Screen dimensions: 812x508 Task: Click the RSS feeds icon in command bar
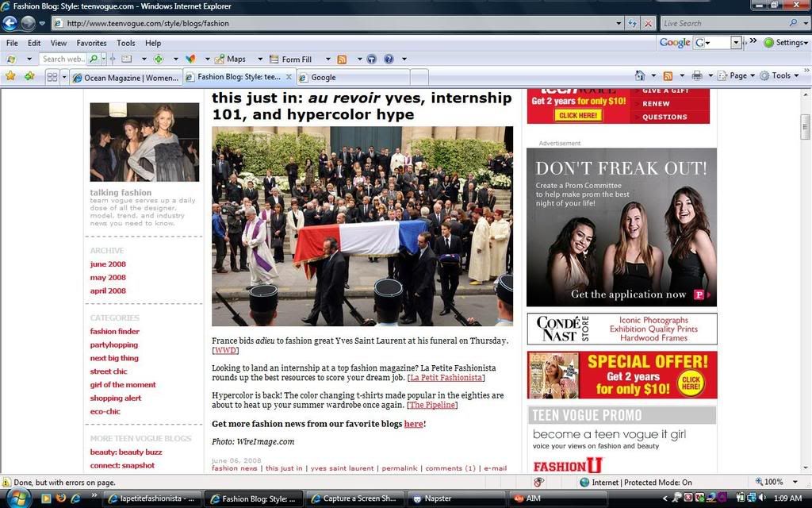[668, 75]
